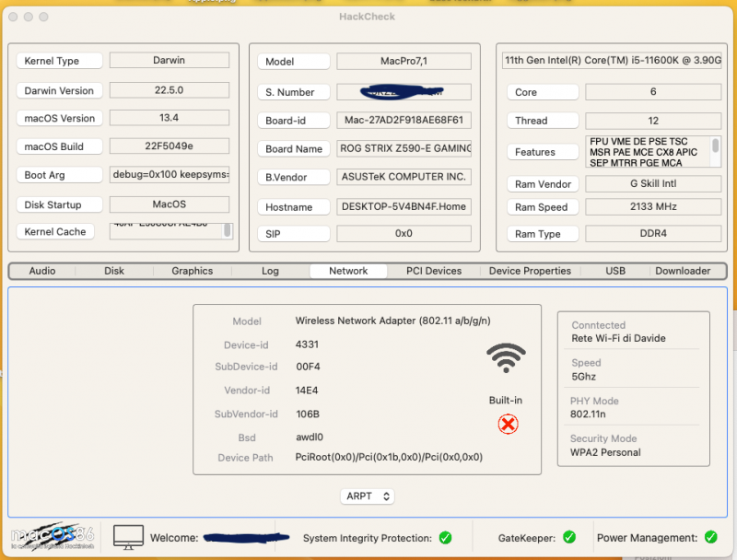Screen dimensions: 737x560
Task: Click the Ram Type label button
Action: pyautogui.click(x=543, y=234)
